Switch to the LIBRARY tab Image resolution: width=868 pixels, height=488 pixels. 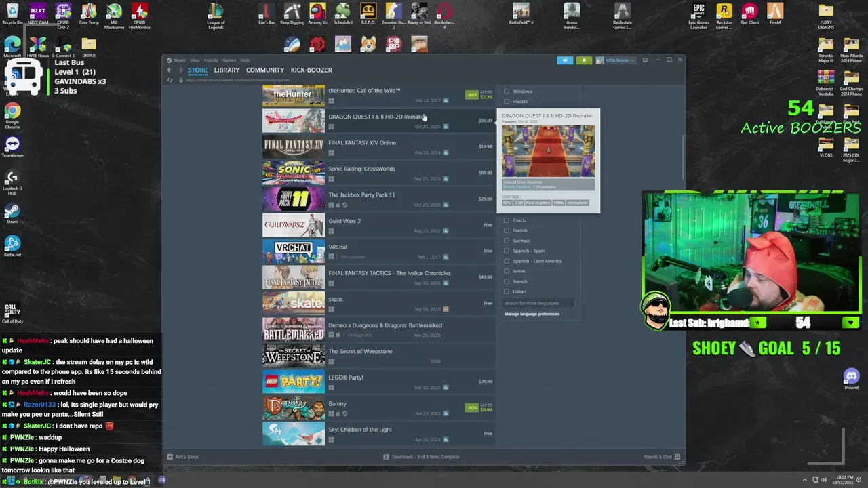[x=226, y=70]
